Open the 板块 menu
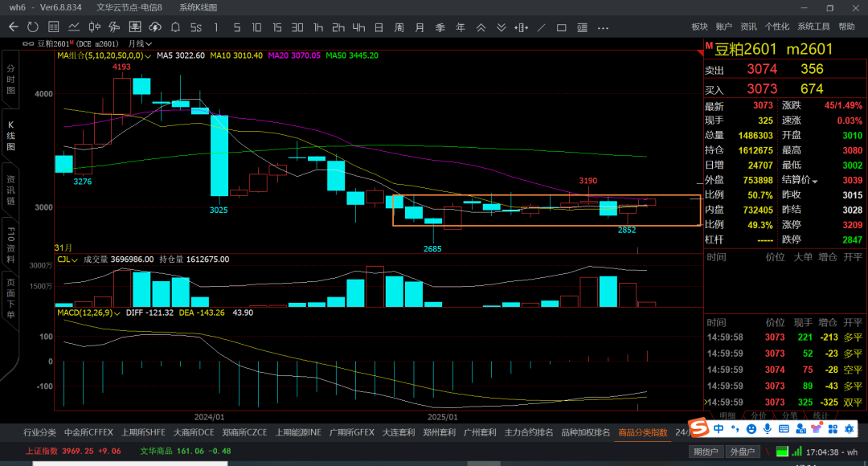The width and height of the screenshot is (868, 466). tap(700, 27)
